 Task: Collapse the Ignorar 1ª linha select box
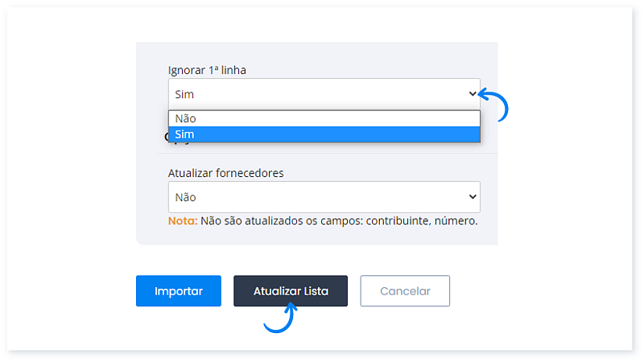click(x=324, y=94)
